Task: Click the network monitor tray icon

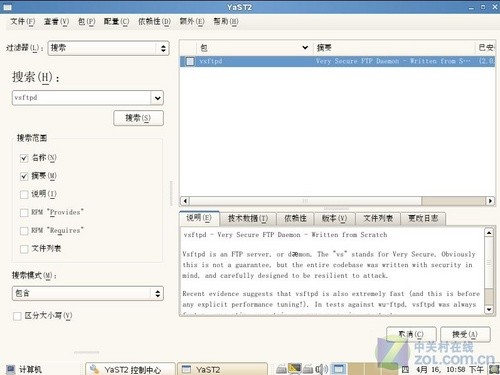Action: coord(295,369)
